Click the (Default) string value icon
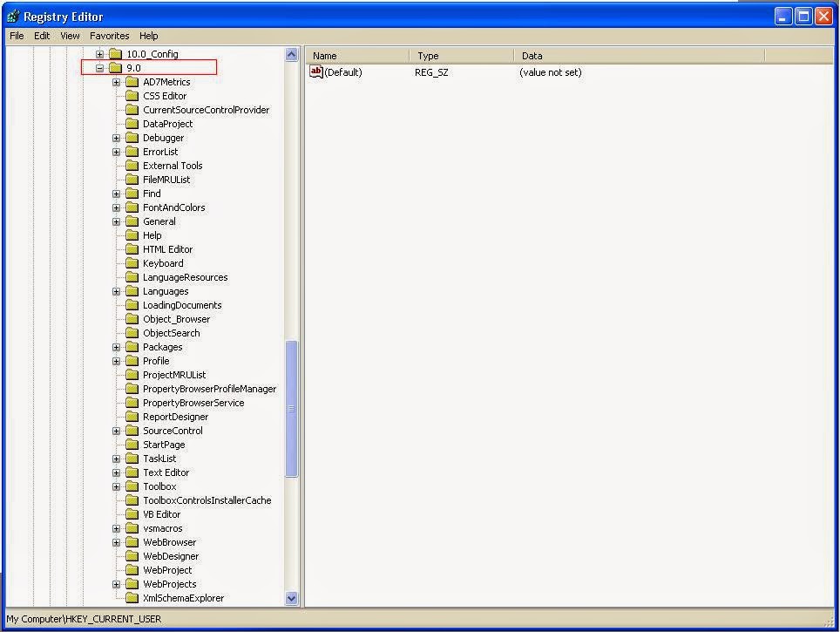The height and width of the screenshot is (632, 840). [316, 71]
